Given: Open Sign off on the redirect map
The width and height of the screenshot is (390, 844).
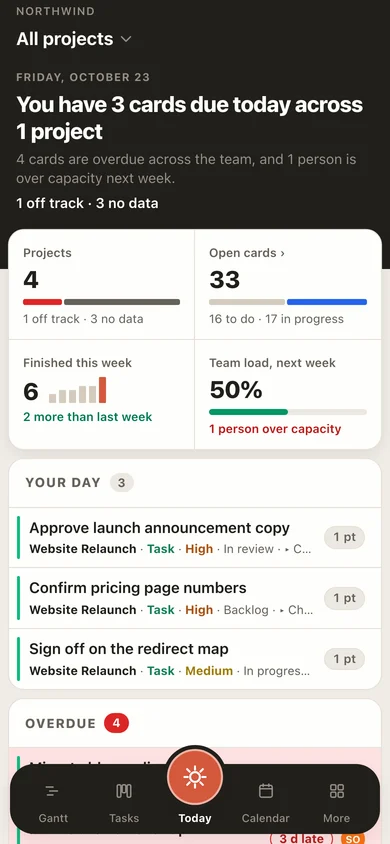Looking at the screenshot, I should point(195,659).
